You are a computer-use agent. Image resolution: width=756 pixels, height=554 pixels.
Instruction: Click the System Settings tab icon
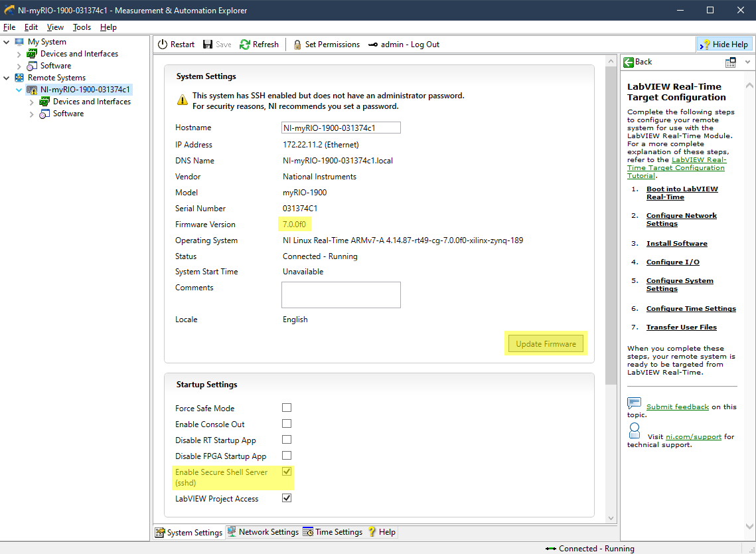pos(159,533)
